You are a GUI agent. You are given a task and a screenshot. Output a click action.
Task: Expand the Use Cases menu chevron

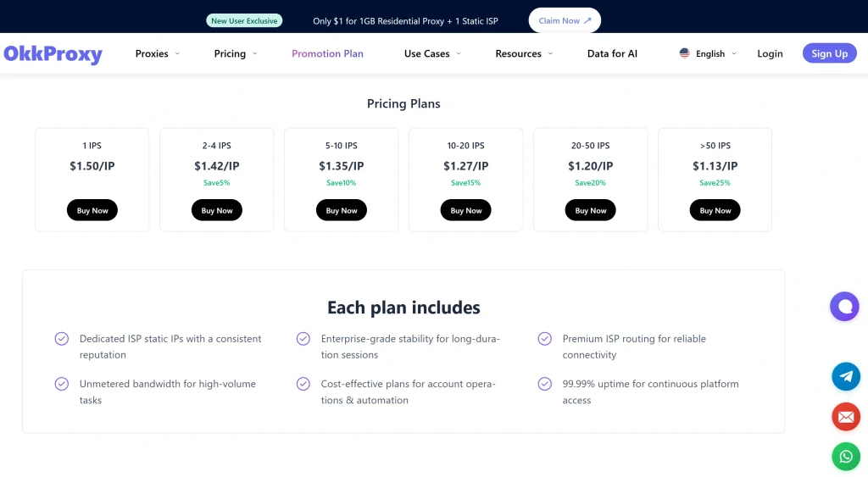tap(459, 53)
